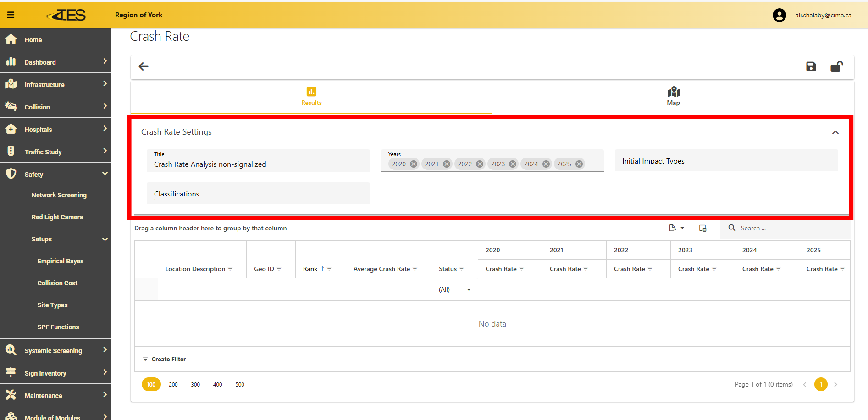The width and height of the screenshot is (868, 420).
Task: Click the back arrow icon
Action: pyautogui.click(x=144, y=67)
